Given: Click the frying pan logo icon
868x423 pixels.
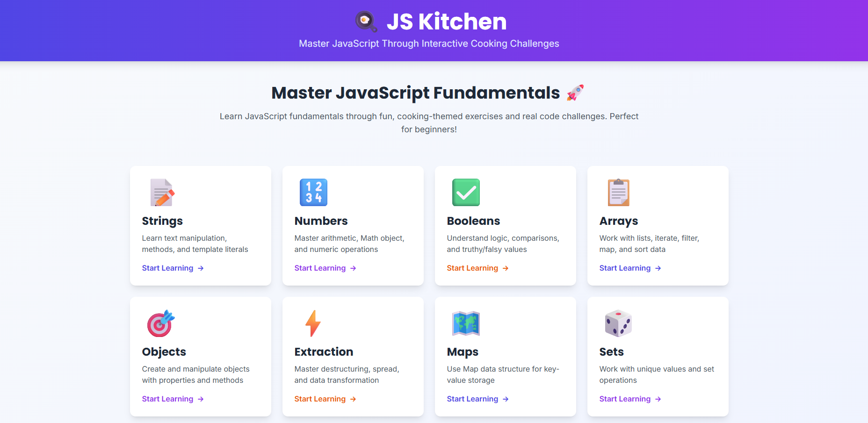Looking at the screenshot, I should click(366, 22).
